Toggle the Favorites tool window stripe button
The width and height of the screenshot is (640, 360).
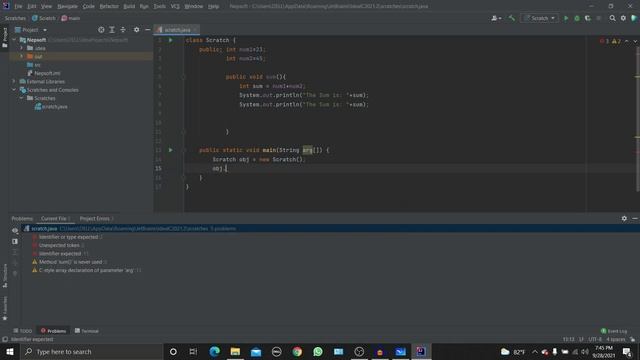tap(4, 308)
